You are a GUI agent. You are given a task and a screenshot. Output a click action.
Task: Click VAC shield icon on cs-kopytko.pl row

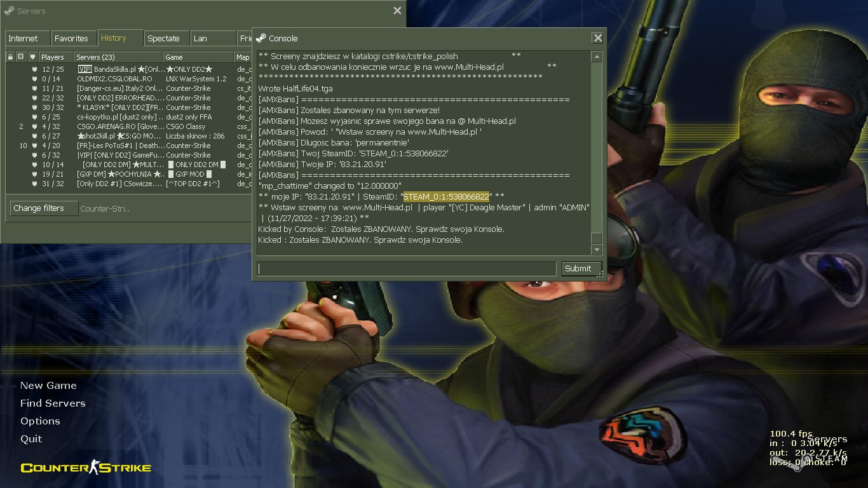34,117
